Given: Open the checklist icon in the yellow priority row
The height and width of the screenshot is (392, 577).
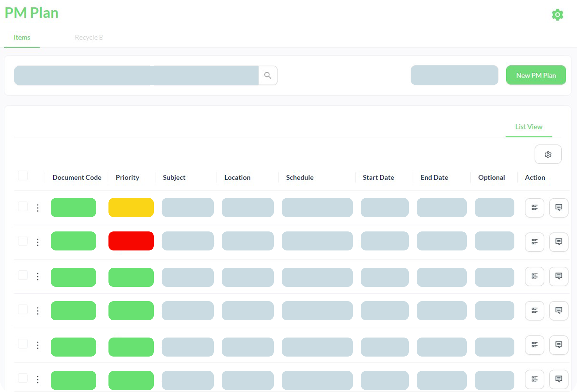Looking at the screenshot, I should pos(534,208).
